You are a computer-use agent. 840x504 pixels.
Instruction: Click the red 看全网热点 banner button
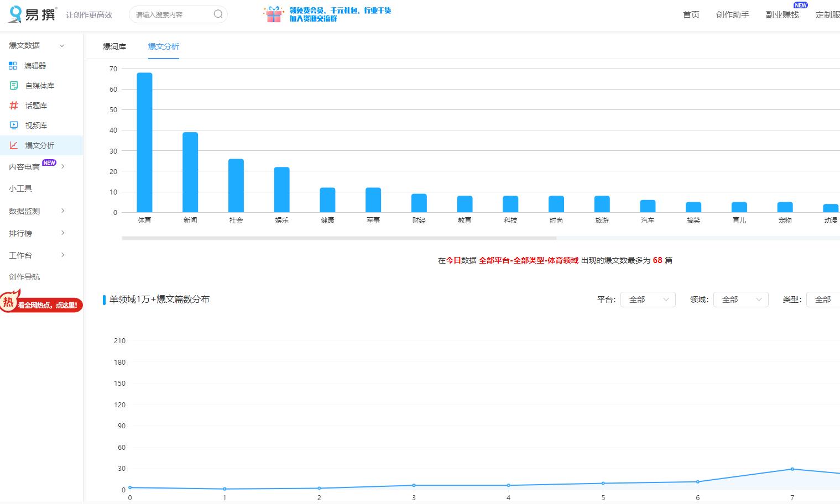(42, 304)
